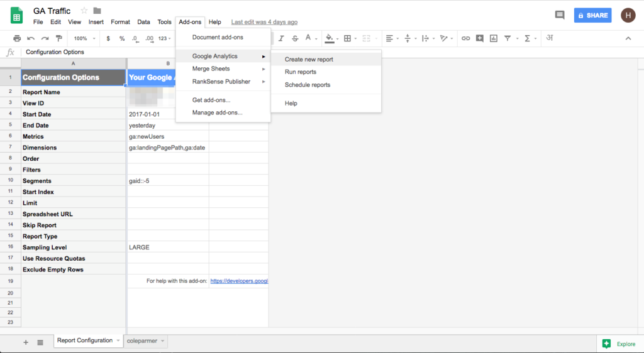The height and width of the screenshot is (353, 644).
Task: Show the all sheets list
Action: tap(40, 342)
